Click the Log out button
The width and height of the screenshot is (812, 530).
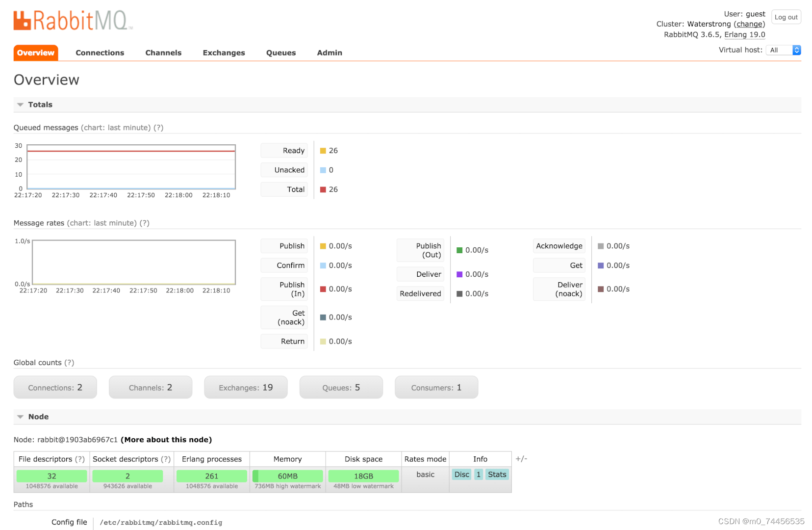pyautogui.click(x=786, y=17)
